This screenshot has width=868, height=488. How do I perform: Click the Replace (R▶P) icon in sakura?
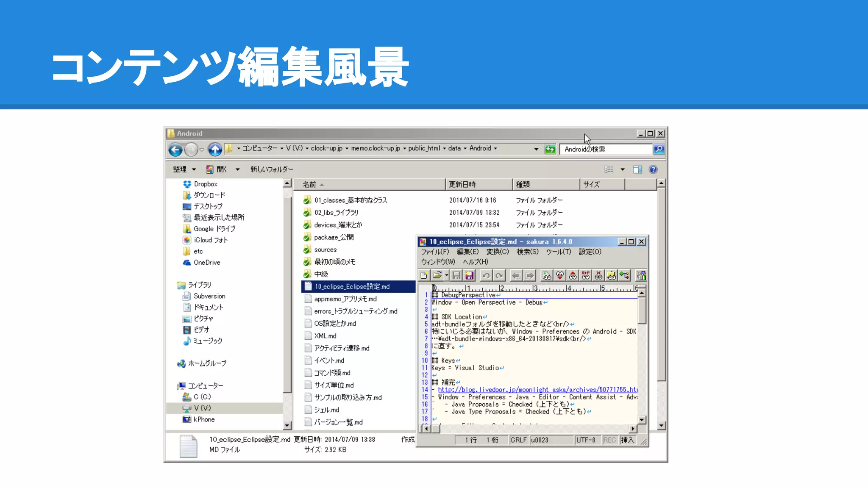coord(585,276)
